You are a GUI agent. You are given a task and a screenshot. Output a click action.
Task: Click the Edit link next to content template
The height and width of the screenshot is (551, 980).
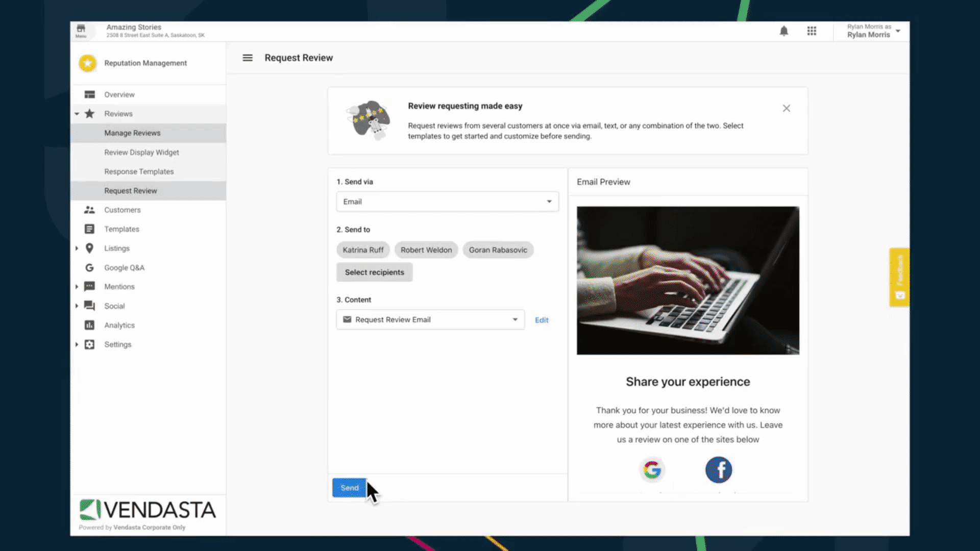(541, 319)
